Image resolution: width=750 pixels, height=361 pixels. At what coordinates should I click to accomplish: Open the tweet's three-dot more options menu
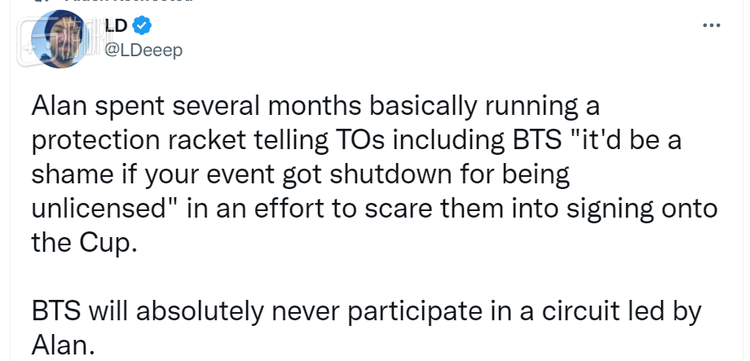(x=711, y=26)
